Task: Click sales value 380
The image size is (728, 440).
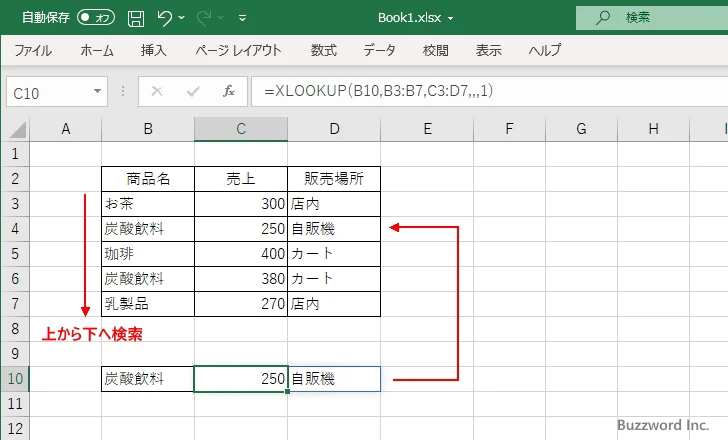Action: (241, 278)
